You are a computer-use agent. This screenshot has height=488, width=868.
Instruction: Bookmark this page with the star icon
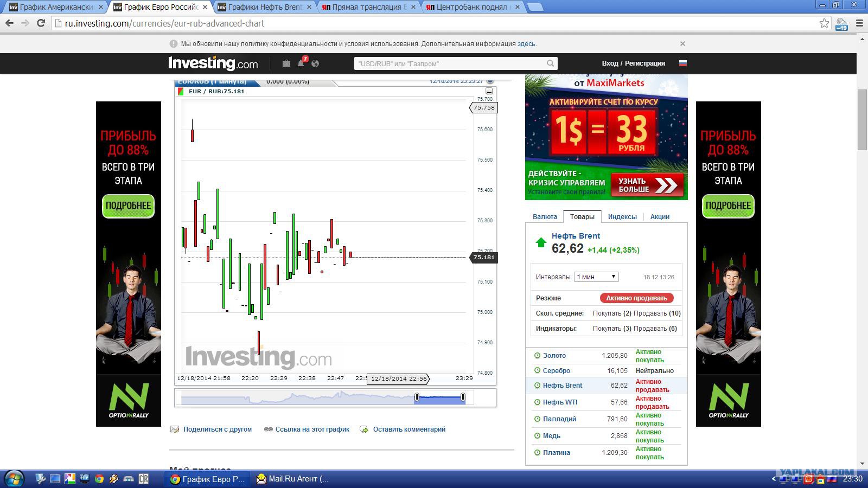[824, 23]
